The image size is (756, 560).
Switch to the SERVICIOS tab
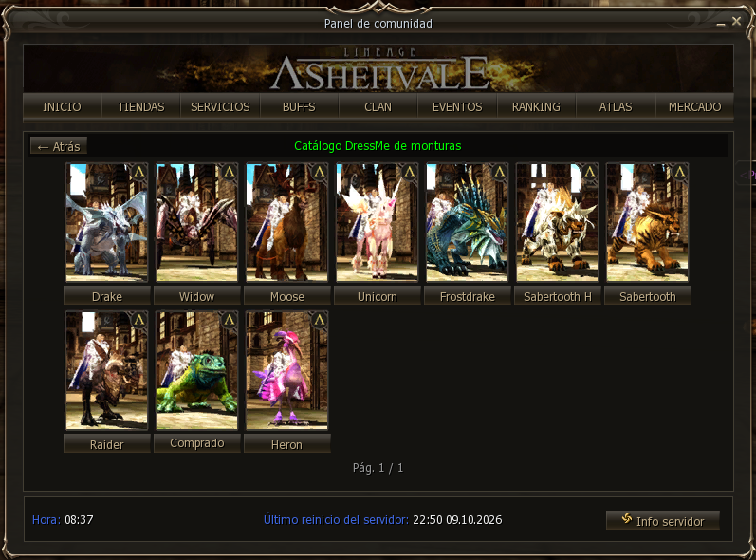(220, 106)
